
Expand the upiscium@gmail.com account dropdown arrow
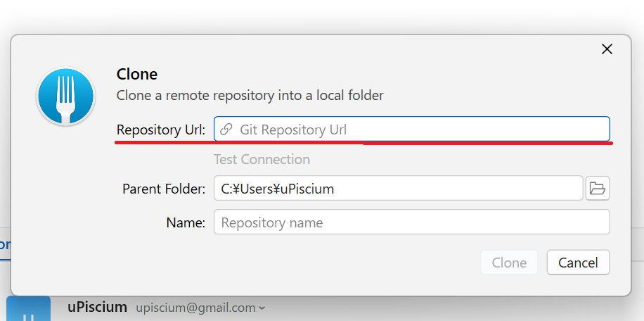262,308
